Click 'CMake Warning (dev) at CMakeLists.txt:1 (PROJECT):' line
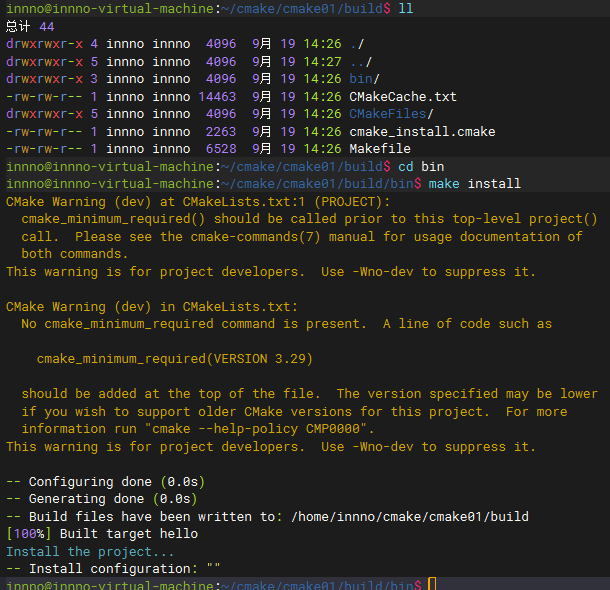The image size is (610, 590). [x=198, y=201]
